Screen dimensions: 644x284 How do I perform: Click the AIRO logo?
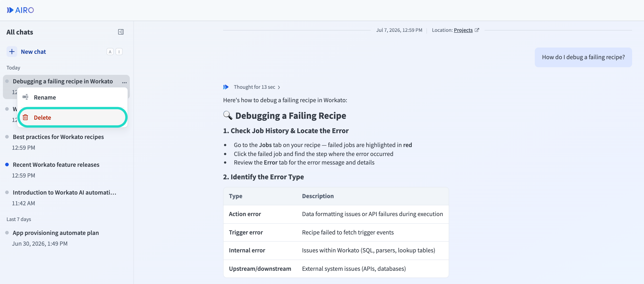[20, 10]
